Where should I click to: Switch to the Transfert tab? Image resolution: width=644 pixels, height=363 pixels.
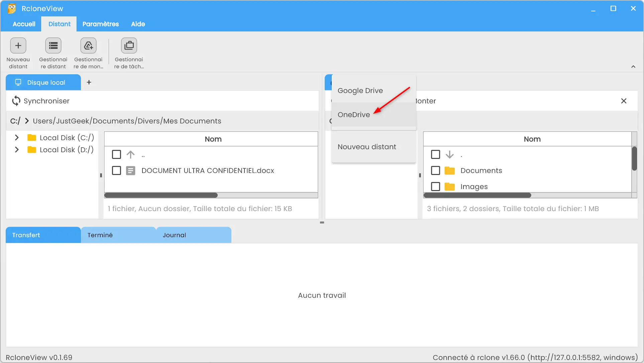[43, 235]
